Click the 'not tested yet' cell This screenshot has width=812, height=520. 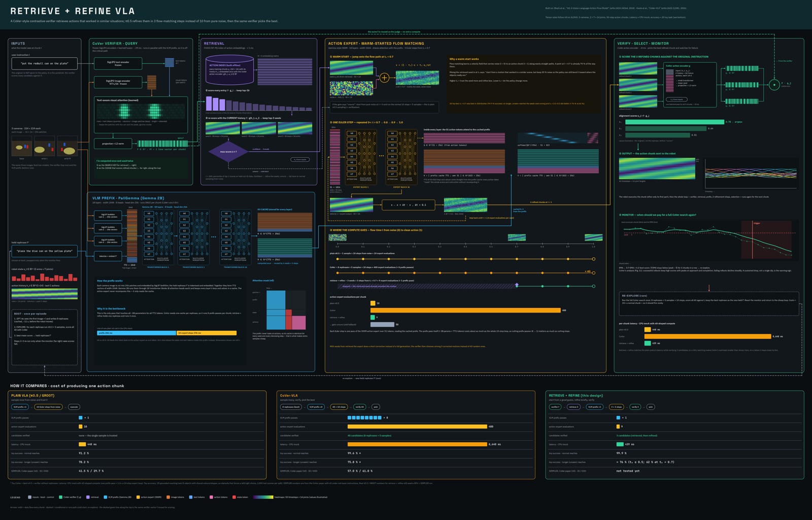[x=628, y=471]
